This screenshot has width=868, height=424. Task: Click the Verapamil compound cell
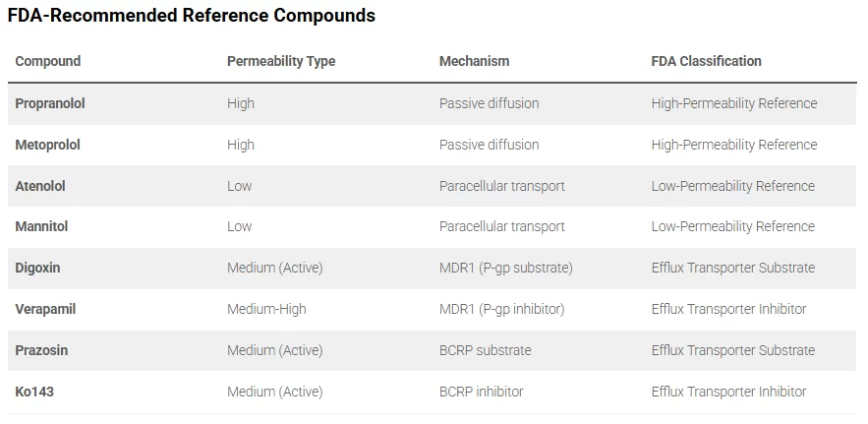click(45, 309)
